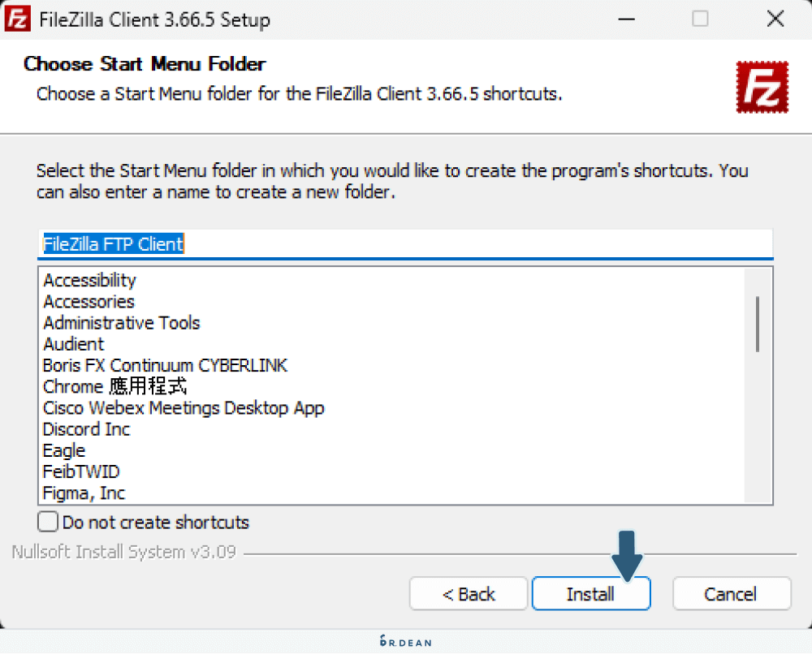Choose the Administrative Tools folder

tap(122, 323)
